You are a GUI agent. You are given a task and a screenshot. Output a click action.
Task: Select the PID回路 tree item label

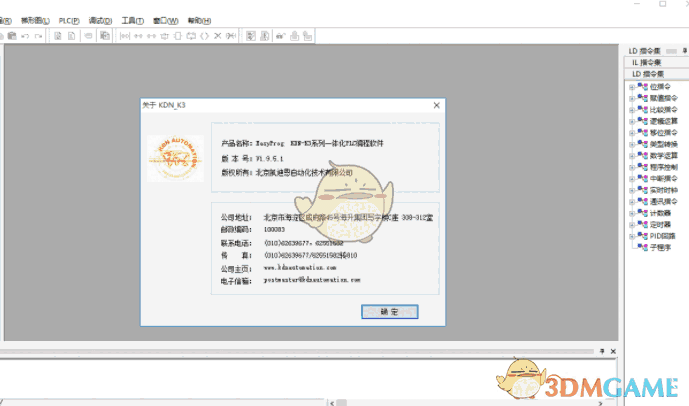tap(663, 236)
